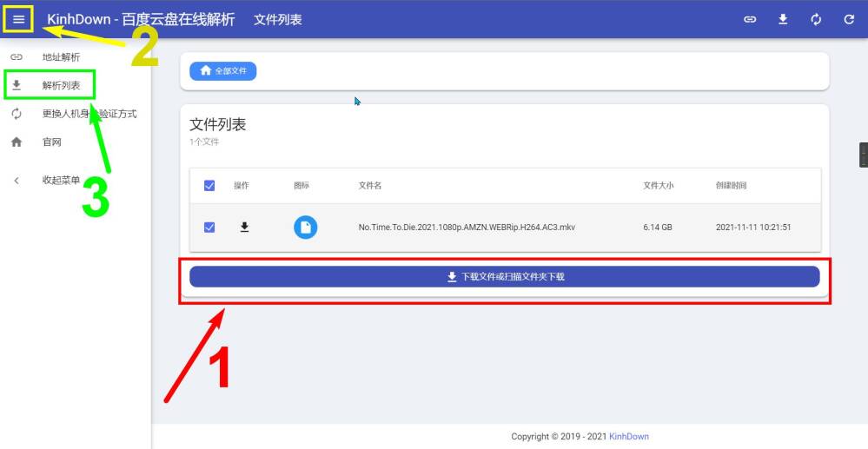Click the download icon in top toolbar
The width and height of the screenshot is (868, 449).
pos(783,19)
